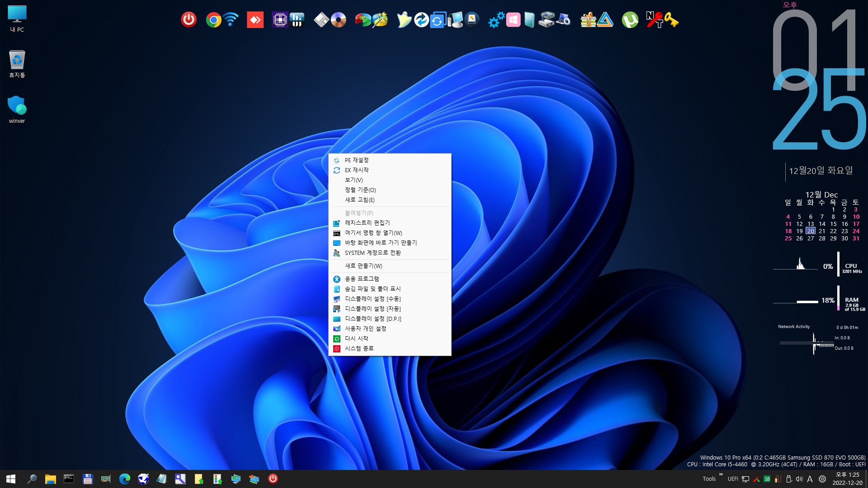868x488 pixels.
Task: Click the green 18 tray icon
Action: pyautogui.click(x=767, y=479)
